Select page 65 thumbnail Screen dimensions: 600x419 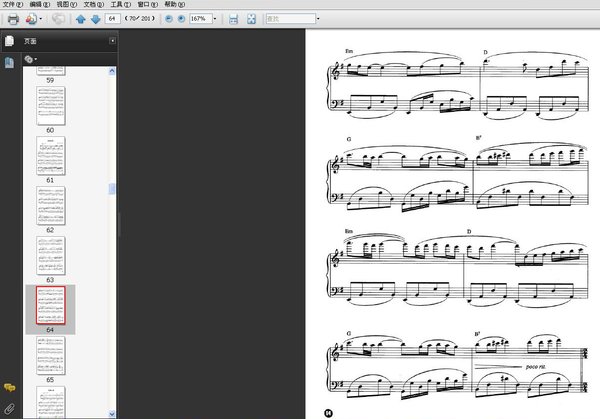pos(51,355)
